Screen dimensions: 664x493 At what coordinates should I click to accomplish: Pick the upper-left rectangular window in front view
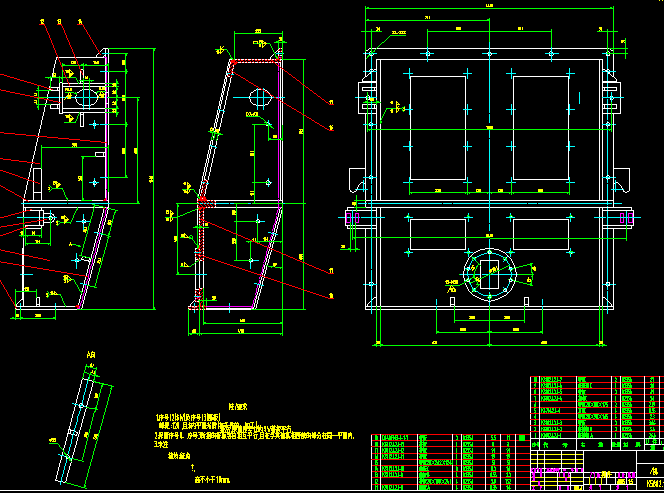438,128
